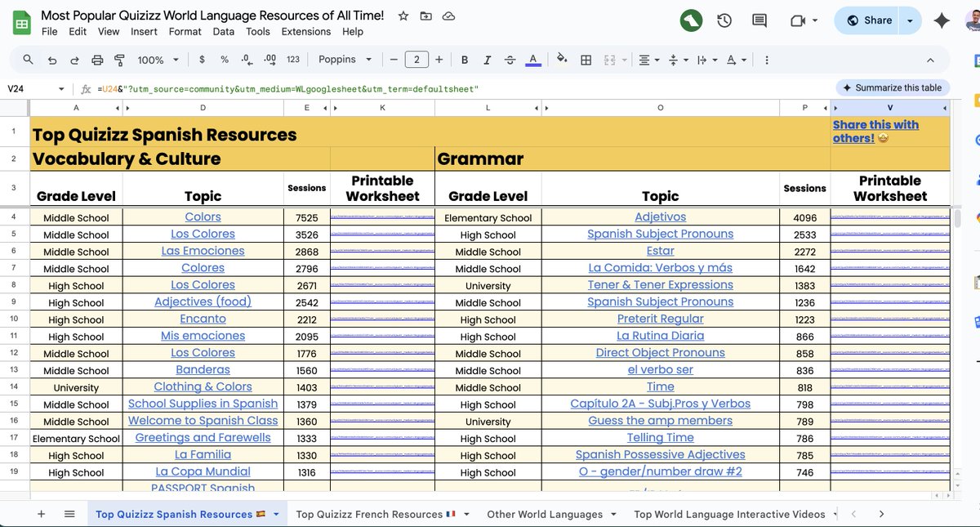Select the Paint format tool

tap(119, 60)
